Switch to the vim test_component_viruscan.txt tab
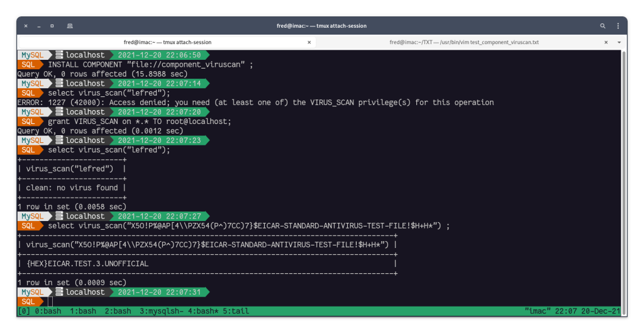The width and height of the screenshot is (644, 333). [x=464, y=42]
